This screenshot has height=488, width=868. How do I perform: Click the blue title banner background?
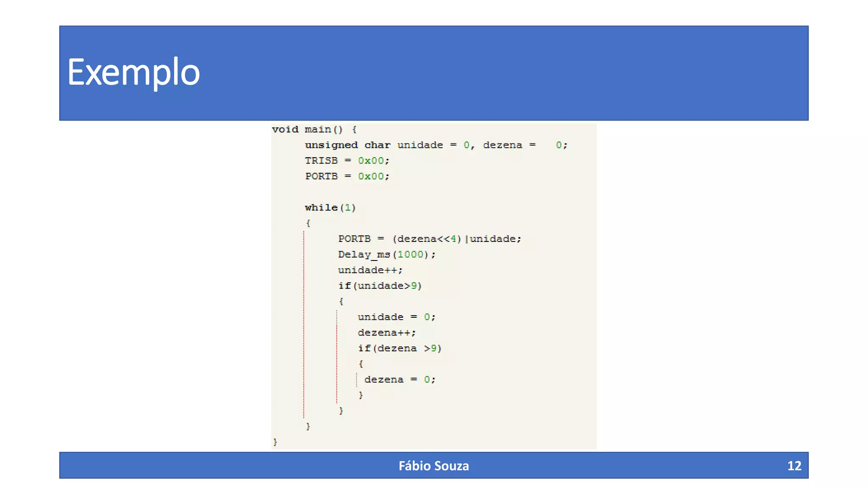click(x=509, y=73)
